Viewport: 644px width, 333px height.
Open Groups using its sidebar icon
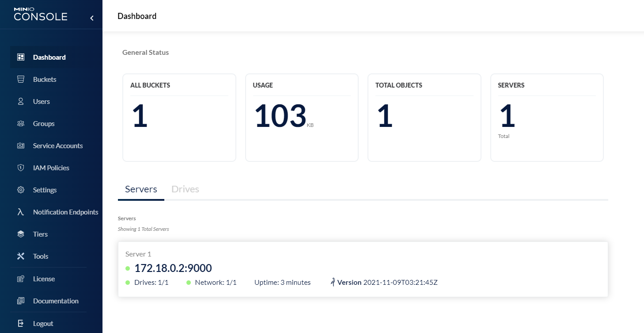pyautogui.click(x=20, y=123)
